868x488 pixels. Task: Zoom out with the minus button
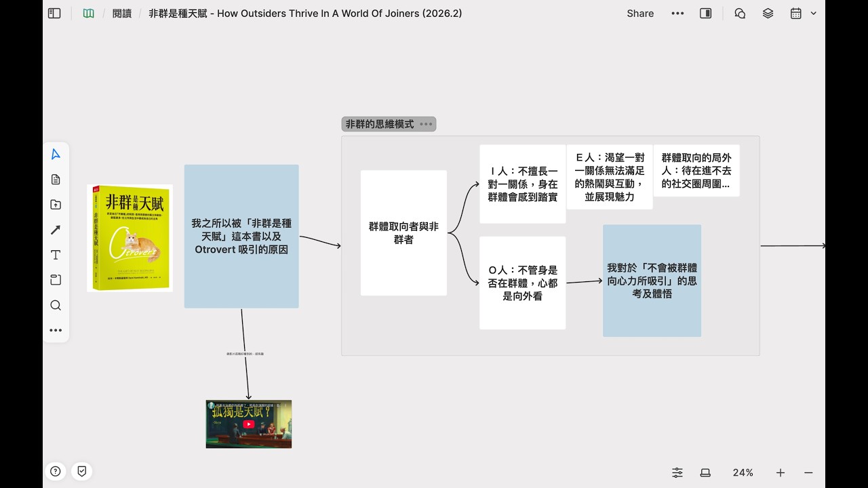pyautogui.click(x=808, y=472)
